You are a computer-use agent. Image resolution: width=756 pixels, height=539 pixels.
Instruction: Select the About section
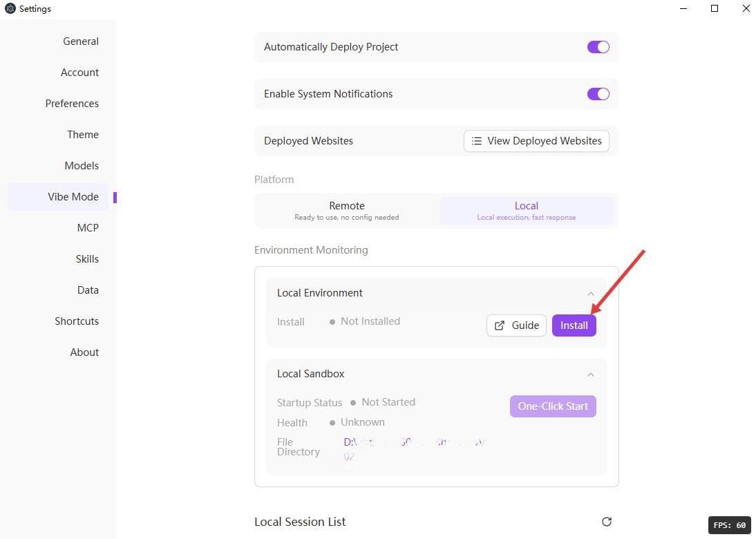pos(84,352)
